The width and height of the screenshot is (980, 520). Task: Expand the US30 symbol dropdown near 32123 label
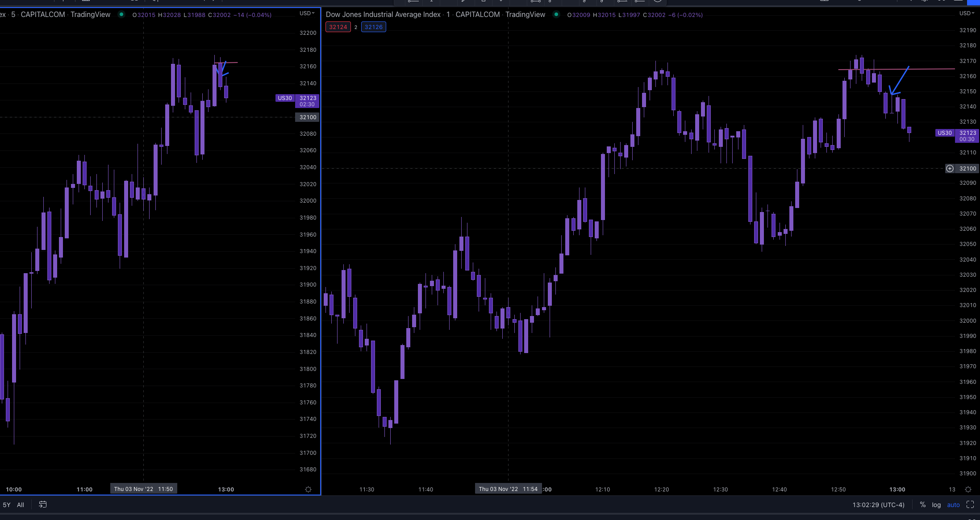945,133
